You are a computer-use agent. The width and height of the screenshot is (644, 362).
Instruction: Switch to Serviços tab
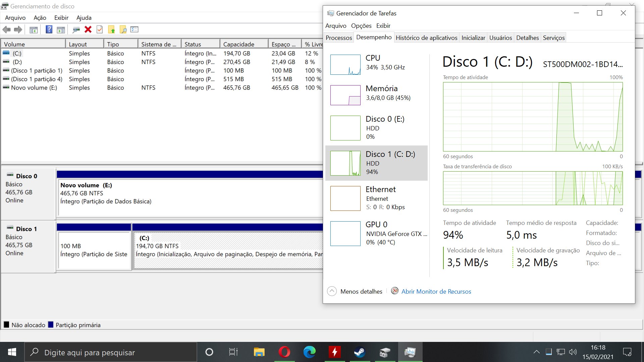click(554, 38)
